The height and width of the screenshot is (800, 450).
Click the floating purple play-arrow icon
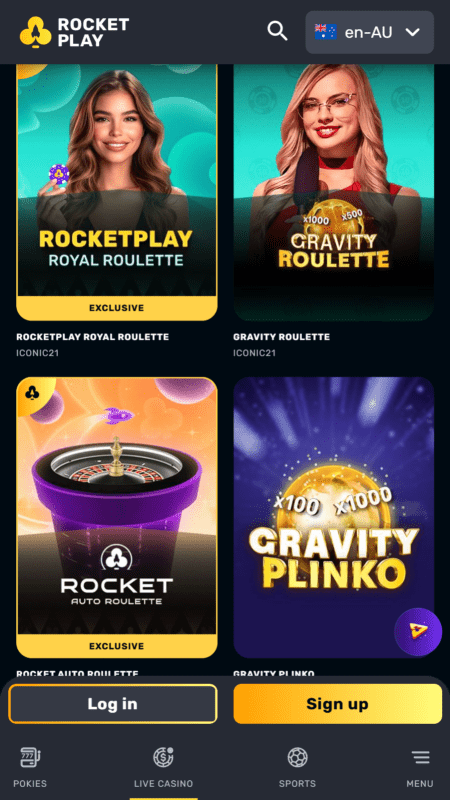(418, 632)
